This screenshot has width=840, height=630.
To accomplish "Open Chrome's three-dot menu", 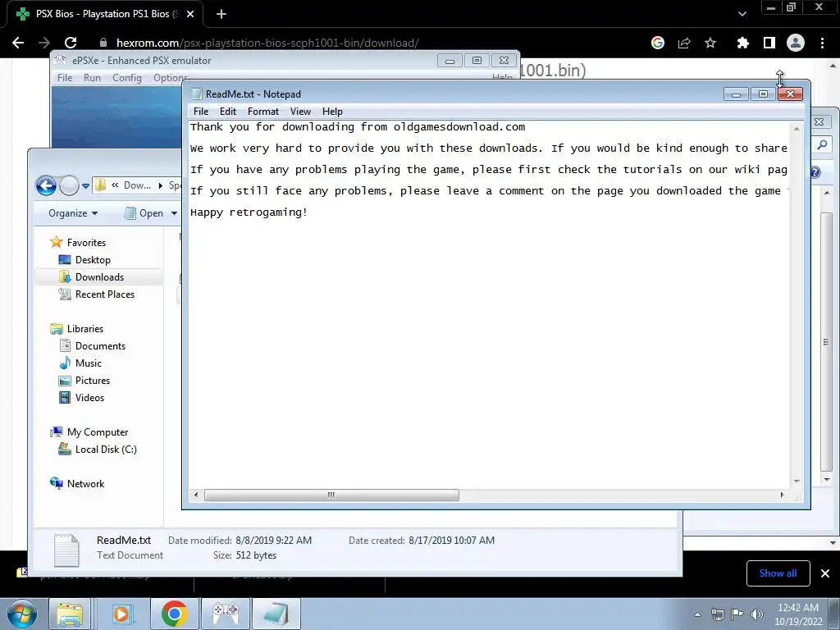I will (x=822, y=43).
